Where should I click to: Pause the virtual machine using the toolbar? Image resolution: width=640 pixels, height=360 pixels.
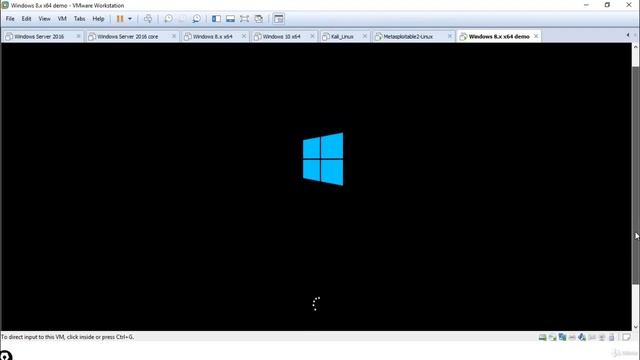(x=120, y=19)
